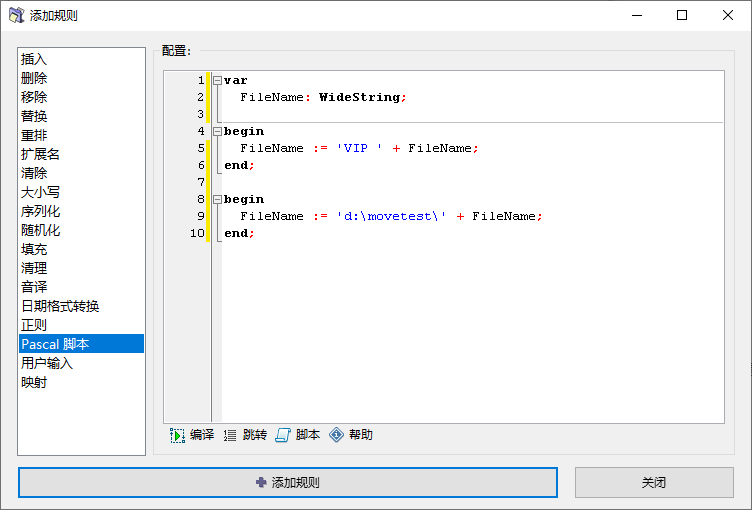Screen dimensions: 752x510
Task: Open the Scripts (脚本) menu icon
Action: tap(283, 435)
